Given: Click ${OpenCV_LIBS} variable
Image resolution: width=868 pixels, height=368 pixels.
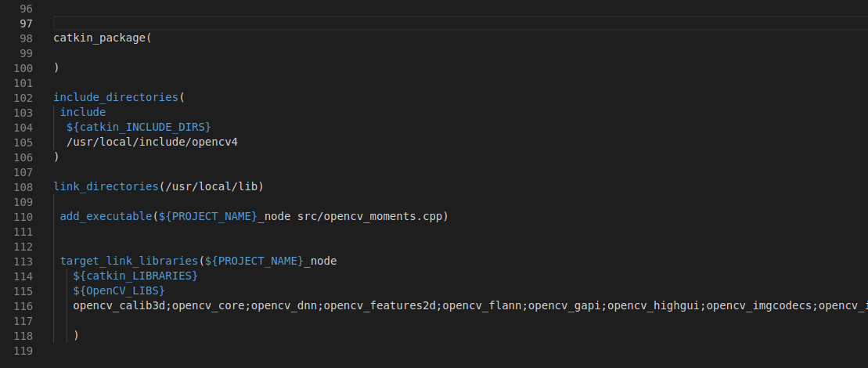Looking at the screenshot, I should point(119,290).
